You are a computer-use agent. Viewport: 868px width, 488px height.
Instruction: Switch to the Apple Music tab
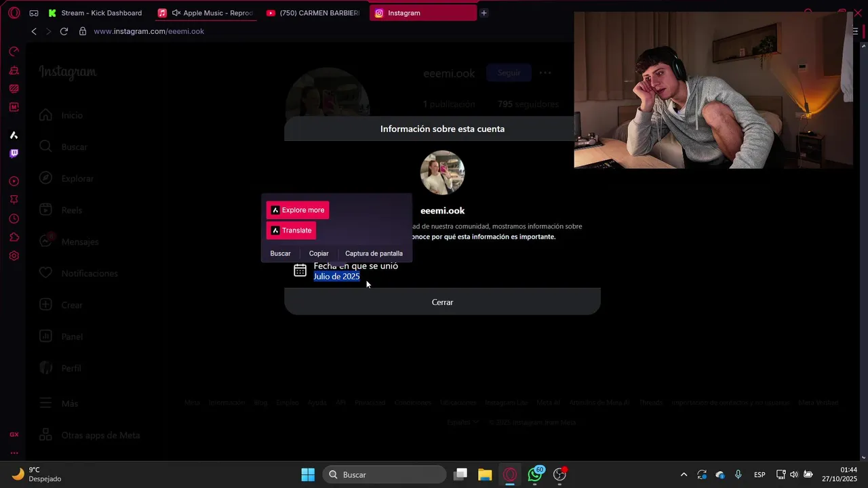tap(205, 13)
